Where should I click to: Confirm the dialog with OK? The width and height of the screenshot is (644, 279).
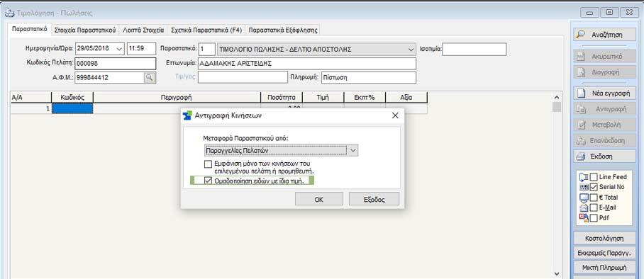[318, 200]
